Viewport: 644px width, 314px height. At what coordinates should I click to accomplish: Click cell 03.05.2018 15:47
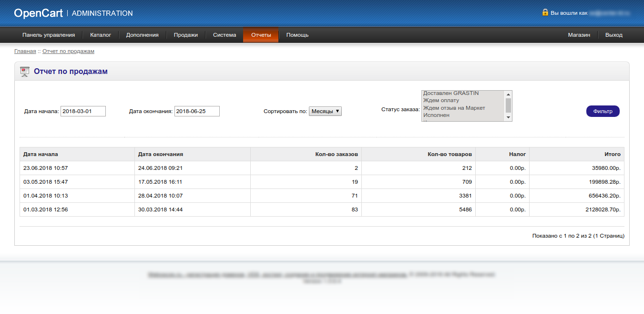(77, 182)
